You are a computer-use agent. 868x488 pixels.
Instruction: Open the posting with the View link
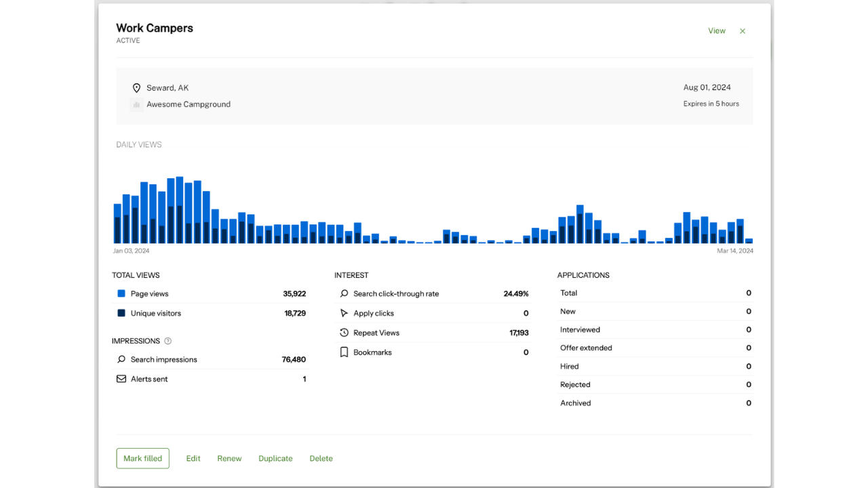click(x=717, y=30)
